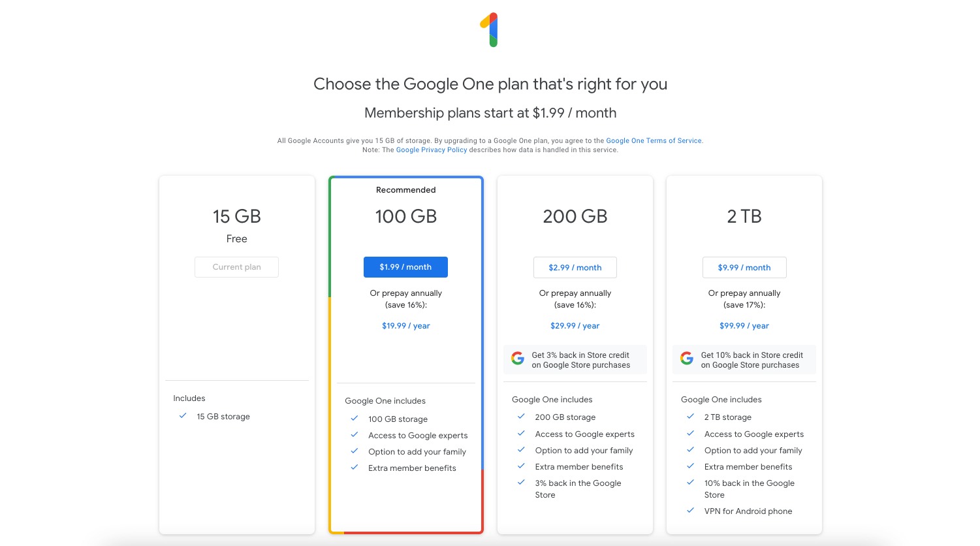This screenshot has width=980, height=546.
Task: Choose the $2.99 / month plan
Action: [575, 267]
